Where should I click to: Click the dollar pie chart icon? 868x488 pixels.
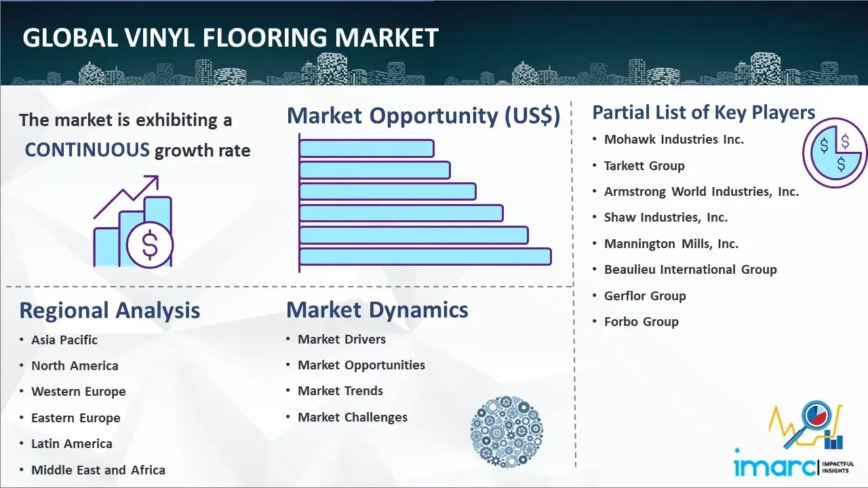pos(834,153)
